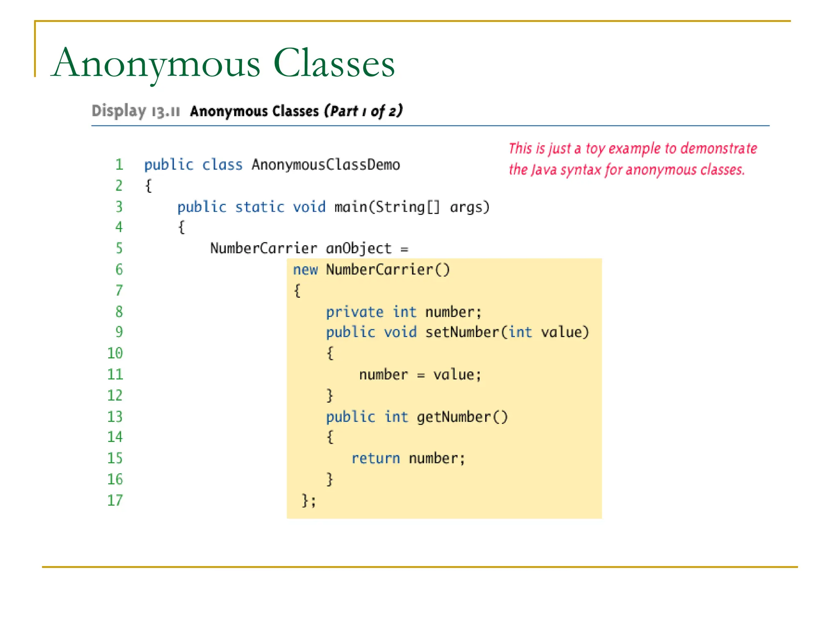Click the code line 'public static void main(String[] args)'

[333, 207]
